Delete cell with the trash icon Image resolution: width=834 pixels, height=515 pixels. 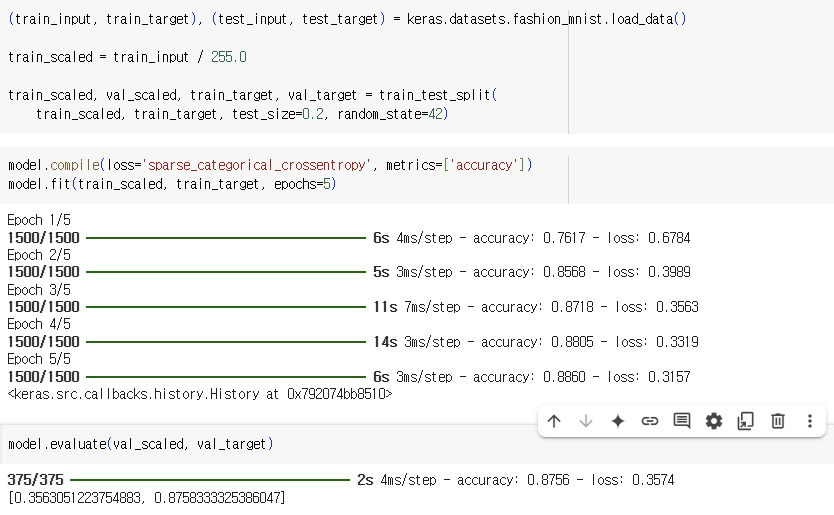pos(778,421)
